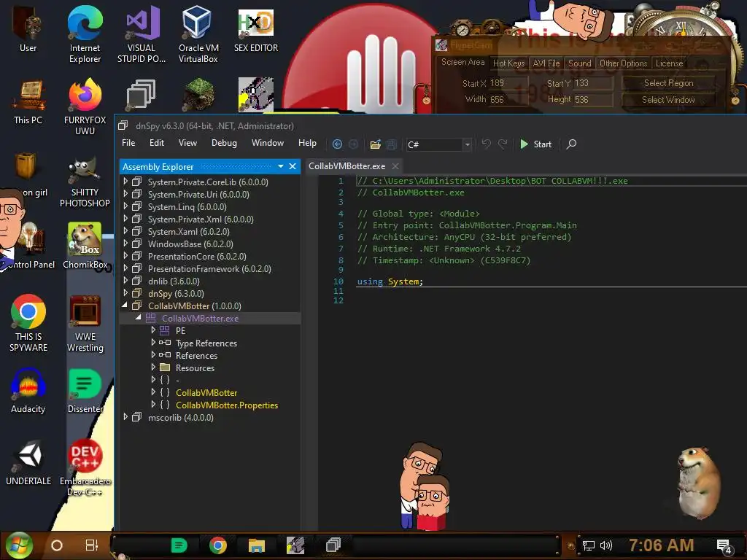The height and width of the screenshot is (560, 747).
Task: Start debugging with the Start button
Action: (x=535, y=144)
